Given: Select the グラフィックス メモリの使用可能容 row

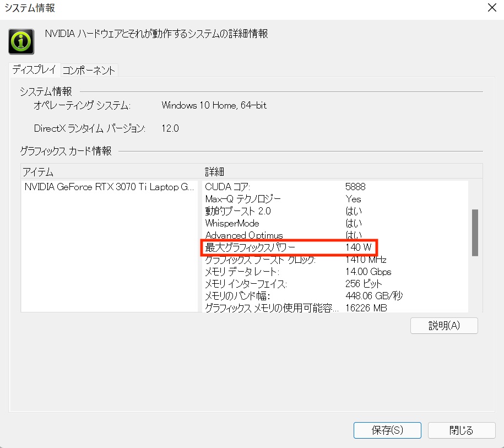Looking at the screenshot, I should pos(335,308).
